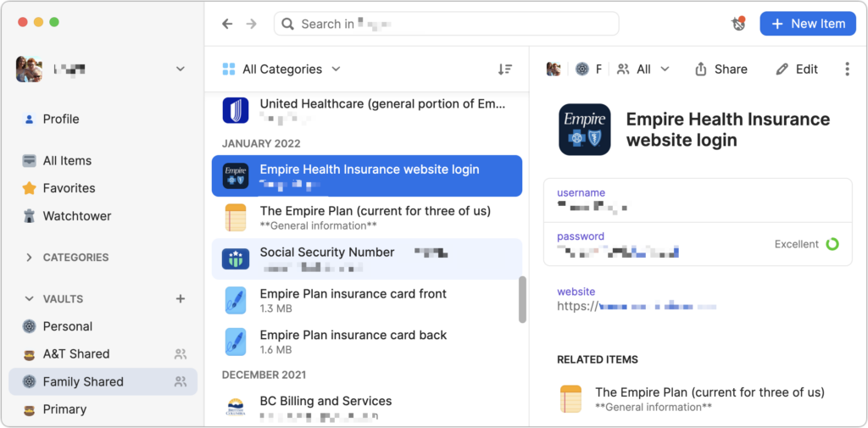Viewport: 868px width, 428px height.
Task: Open the All access dropdown in details
Action: tap(643, 69)
